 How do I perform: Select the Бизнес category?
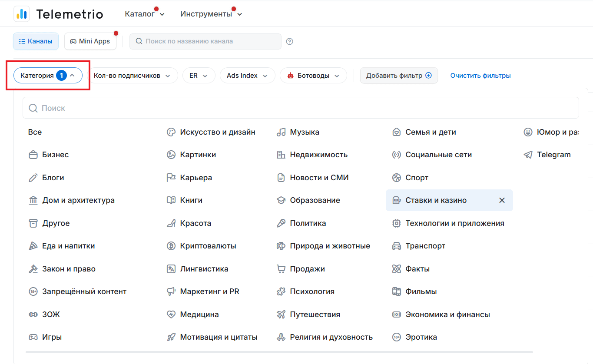coord(55,155)
